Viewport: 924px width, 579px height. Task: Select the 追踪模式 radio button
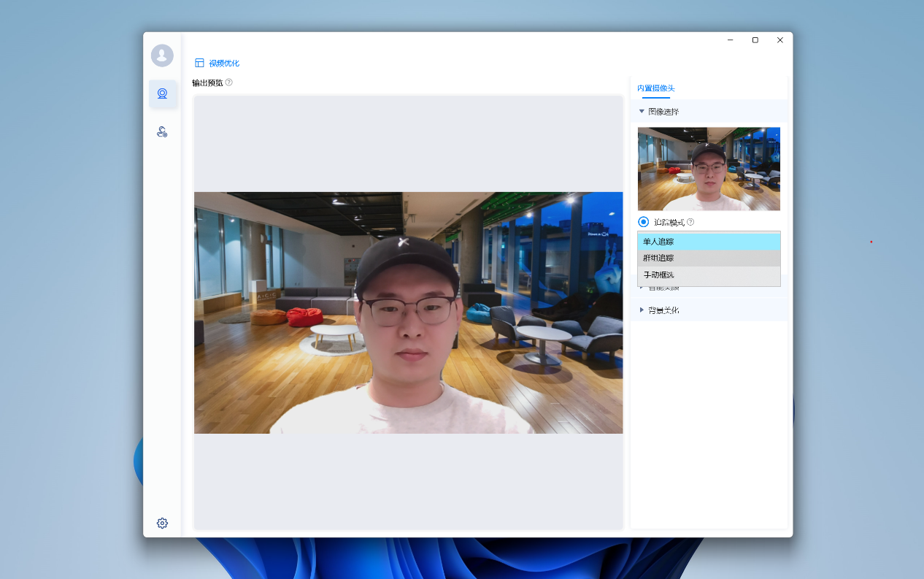[x=643, y=222]
